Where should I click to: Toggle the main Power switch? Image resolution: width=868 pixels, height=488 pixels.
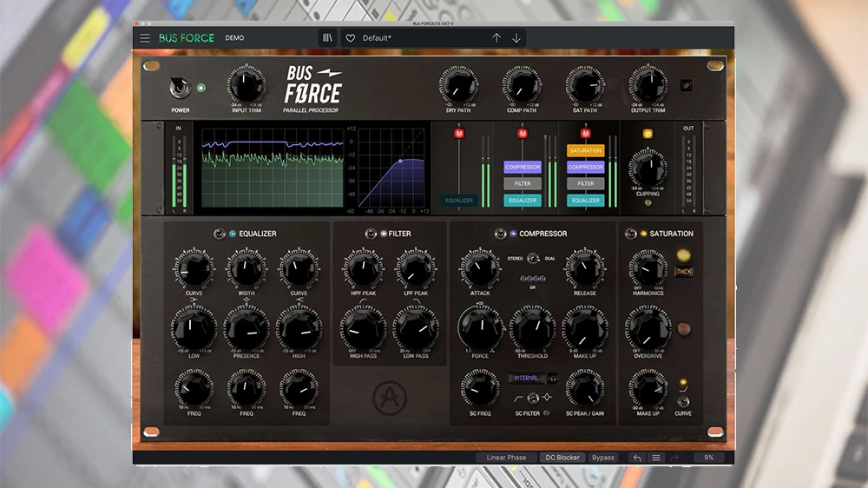pyautogui.click(x=180, y=89)
